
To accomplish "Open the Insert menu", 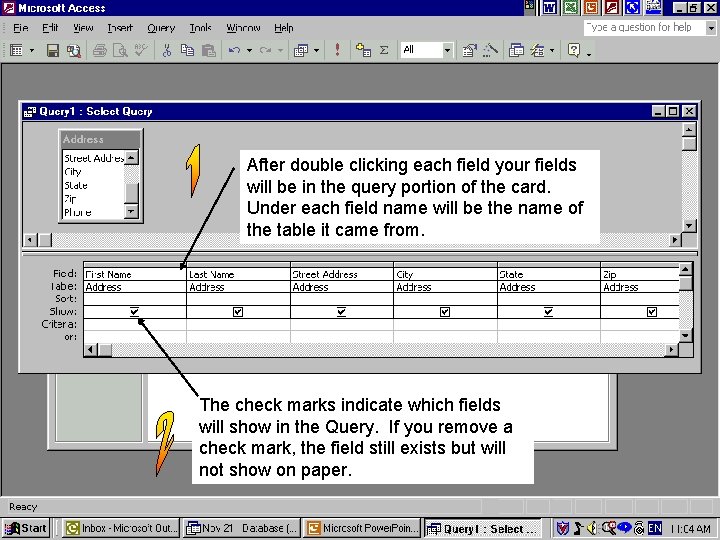I will coord(120,28).
